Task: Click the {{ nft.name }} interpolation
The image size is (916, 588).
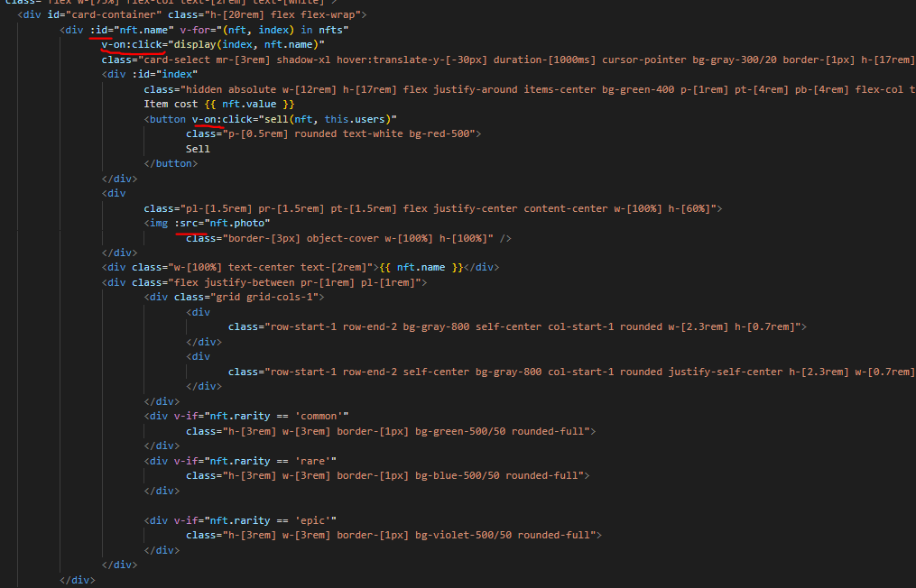Action: [x=421, y=268]
